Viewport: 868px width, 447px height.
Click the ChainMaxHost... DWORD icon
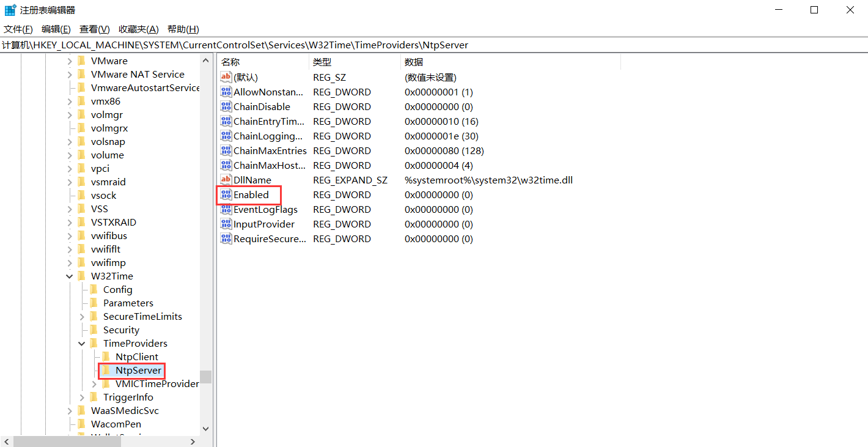pyautogui.click(x=226, y=166)
